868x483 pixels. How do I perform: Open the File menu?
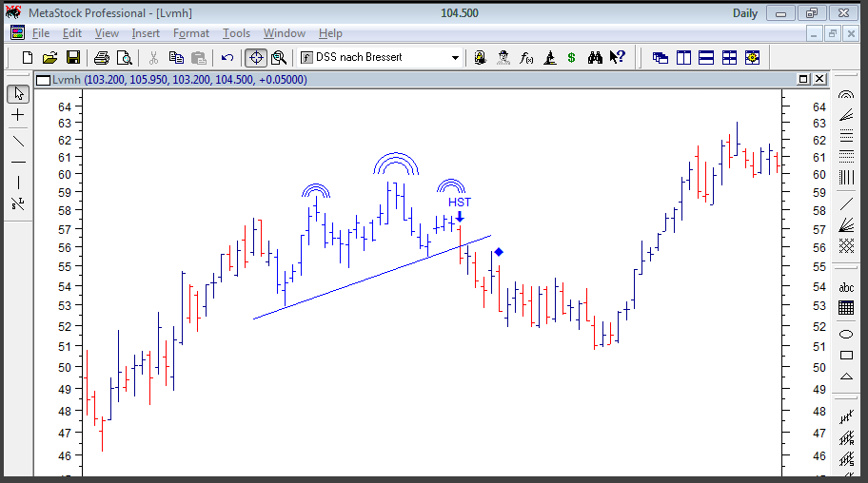pos(41,33)
